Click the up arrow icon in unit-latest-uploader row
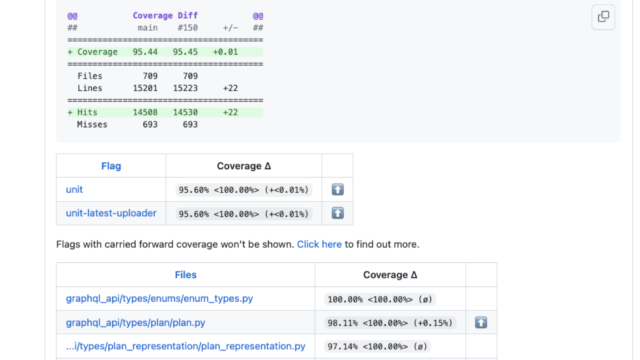 tap(338, 213)
